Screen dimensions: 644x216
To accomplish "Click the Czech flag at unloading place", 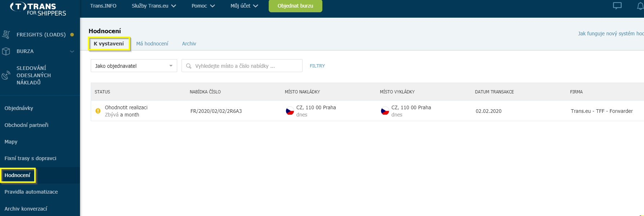I will [385, 111].
